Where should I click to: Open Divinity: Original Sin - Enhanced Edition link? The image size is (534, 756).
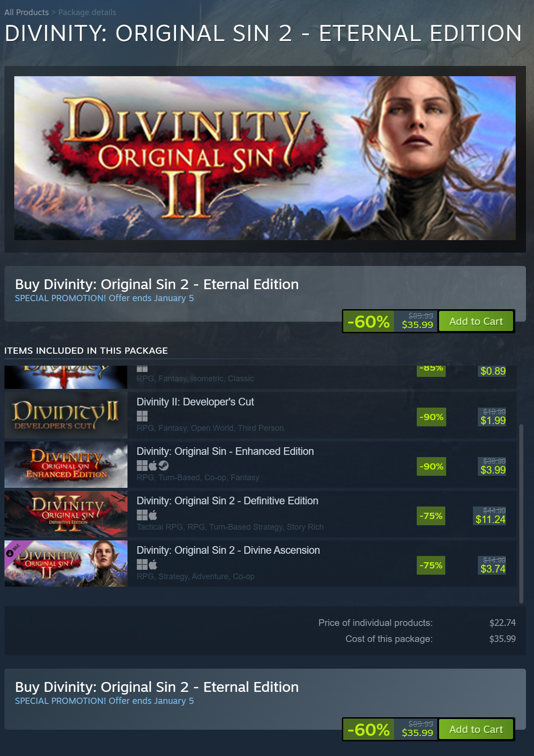click(x=225, y=451)
